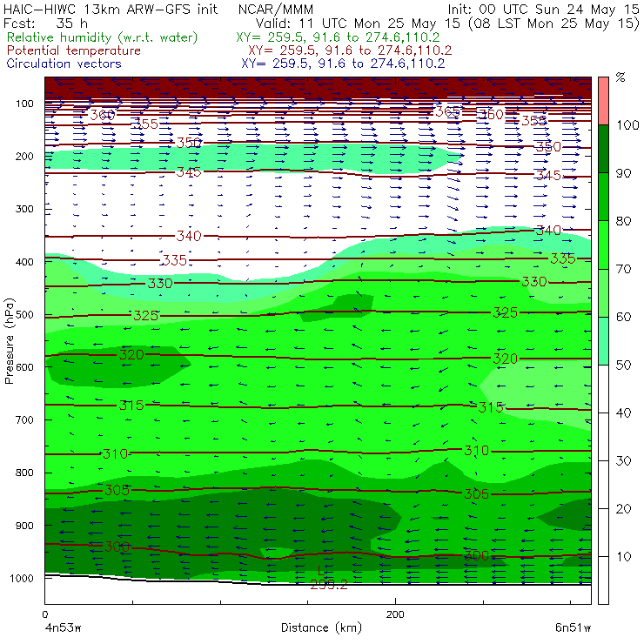Select the 'Potential temperature' legend label
The width and height of the screenshot is (644, 644).
(x=74, y=50)
